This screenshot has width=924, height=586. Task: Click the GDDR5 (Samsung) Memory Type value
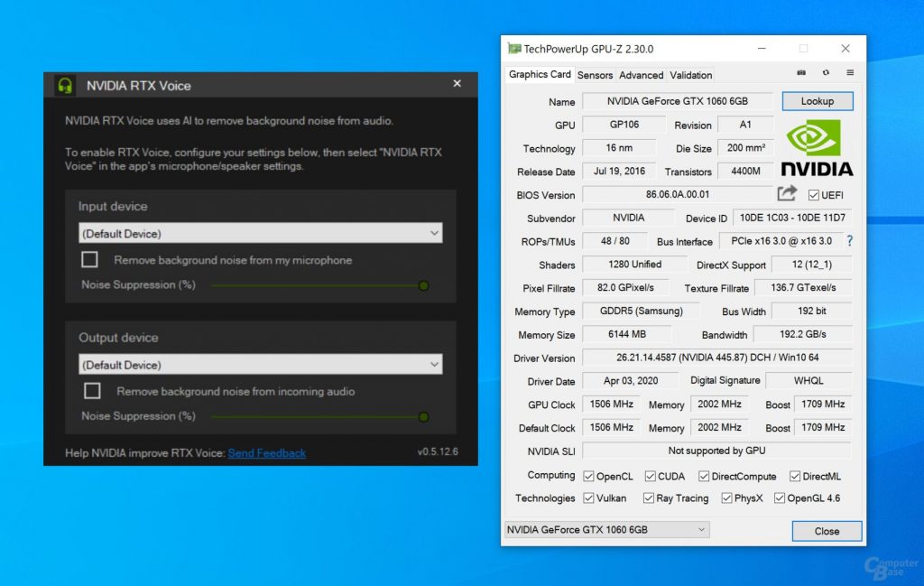[x=642, y=311]
